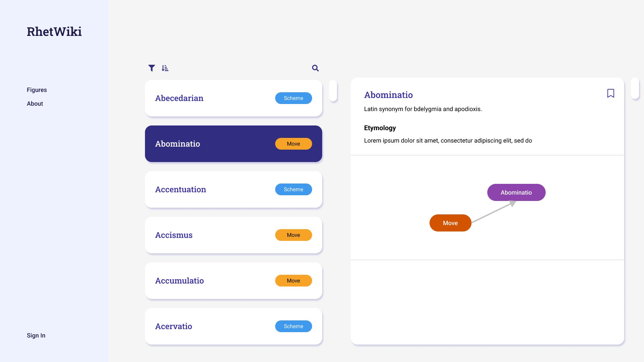Select the Abecedarian figure card
644x362 pixels.
click(208, 98)
